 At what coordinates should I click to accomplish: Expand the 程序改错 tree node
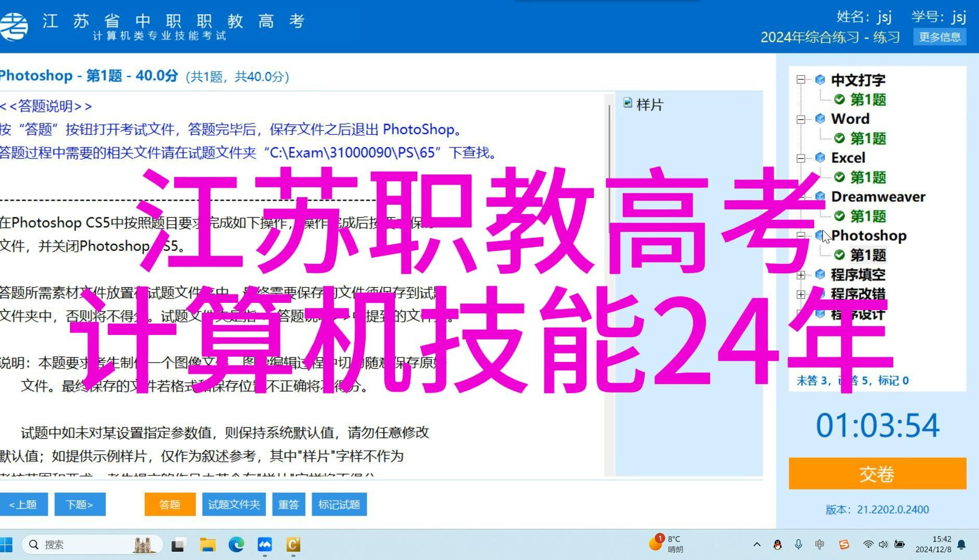point(801,294)
